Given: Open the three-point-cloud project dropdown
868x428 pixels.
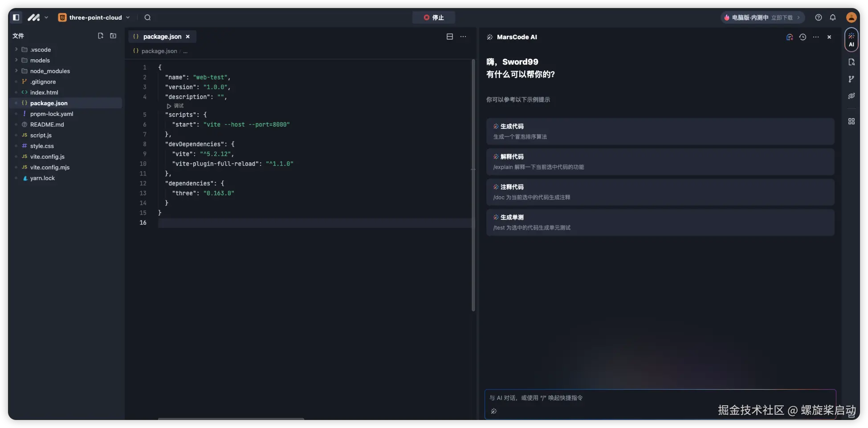Looking at the screenshot, I should coord(94,17).
